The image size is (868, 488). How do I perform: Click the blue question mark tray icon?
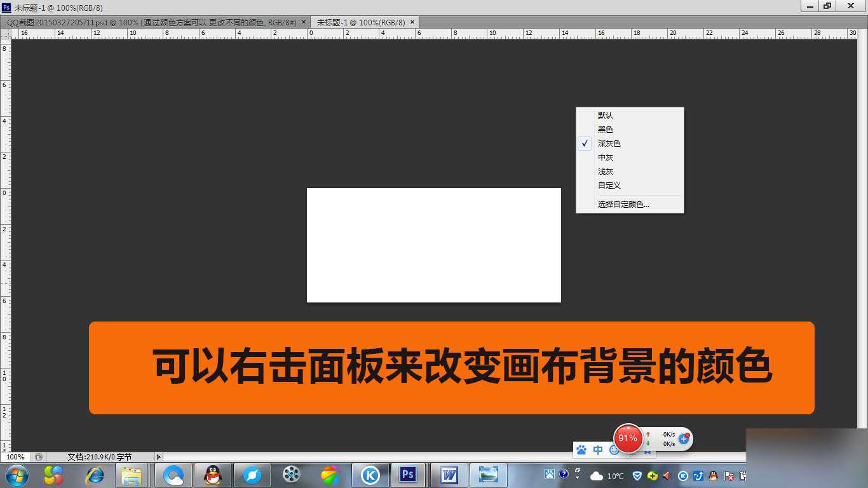point(563,474)
